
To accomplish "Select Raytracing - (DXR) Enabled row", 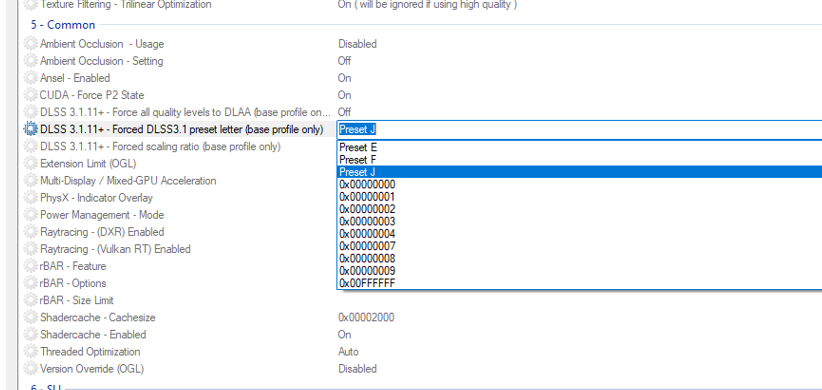I will 102,232.
